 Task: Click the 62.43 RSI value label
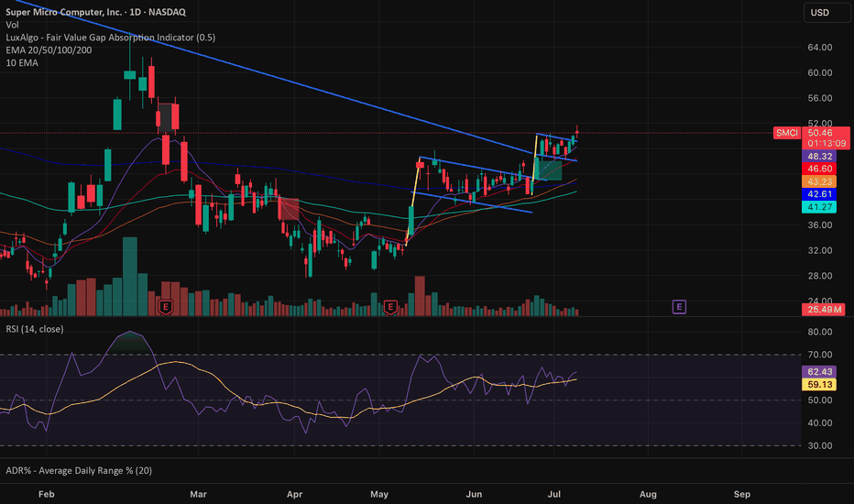(x=819, y=372)
